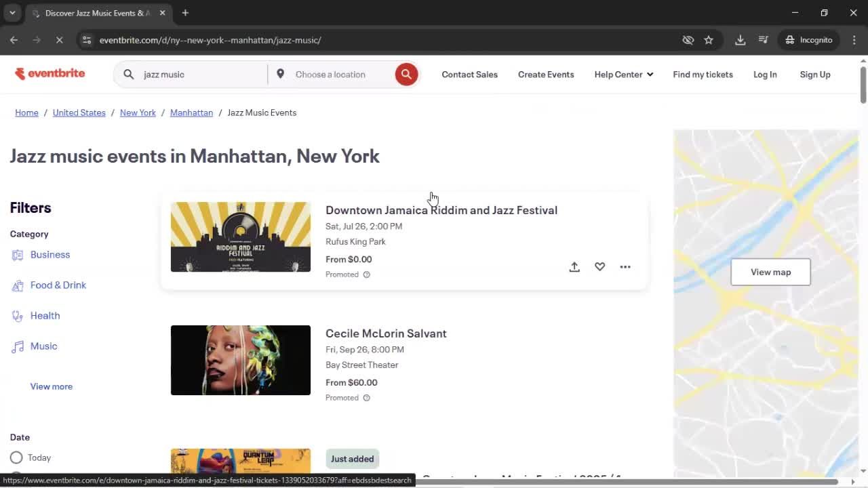
Task: Bookmark this page with star icon
Action: pos(709,40)
